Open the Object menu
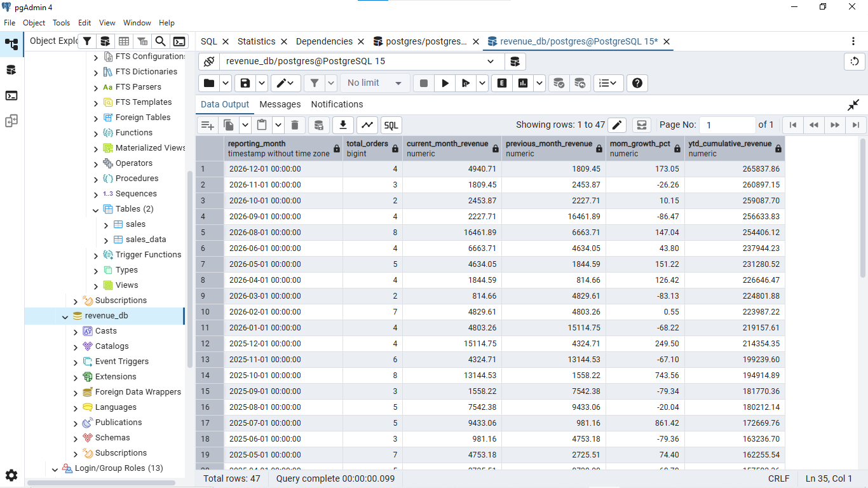868x488 pixels. 34,23
